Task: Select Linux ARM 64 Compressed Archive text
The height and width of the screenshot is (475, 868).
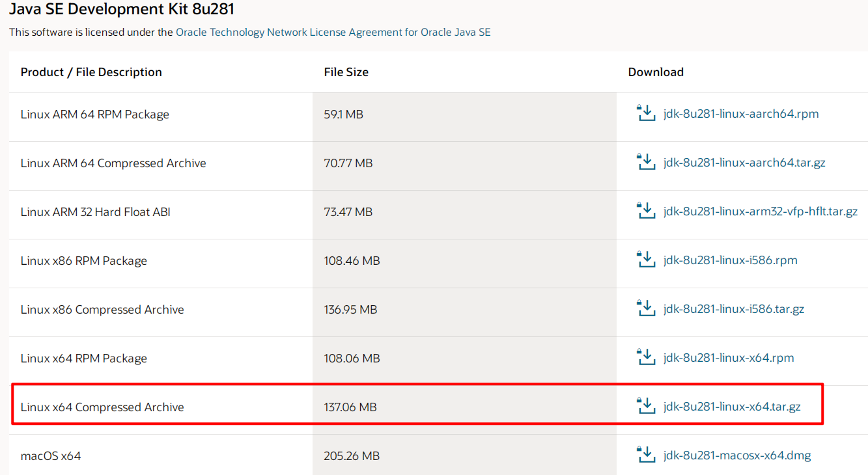Action: (113, 163)
